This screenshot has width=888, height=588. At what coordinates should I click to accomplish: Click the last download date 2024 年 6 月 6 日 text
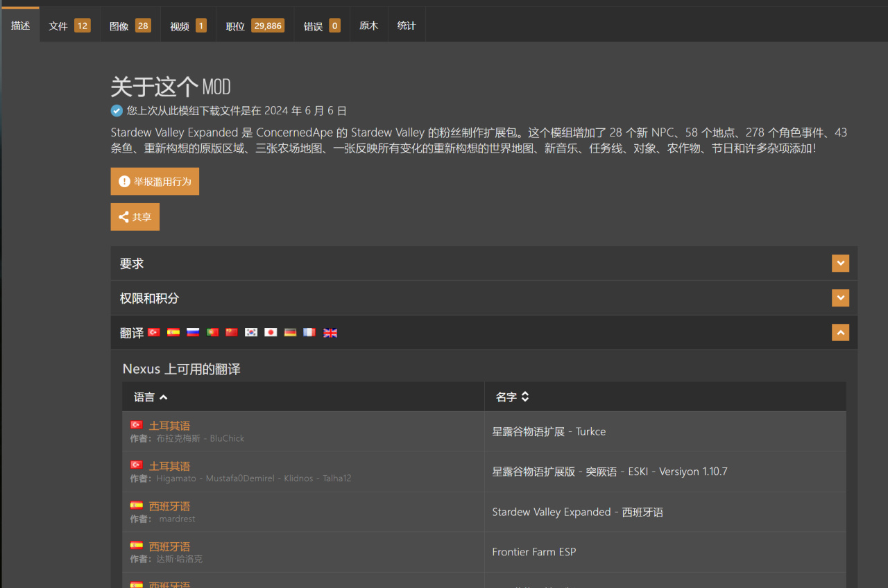tap(305, 110)
